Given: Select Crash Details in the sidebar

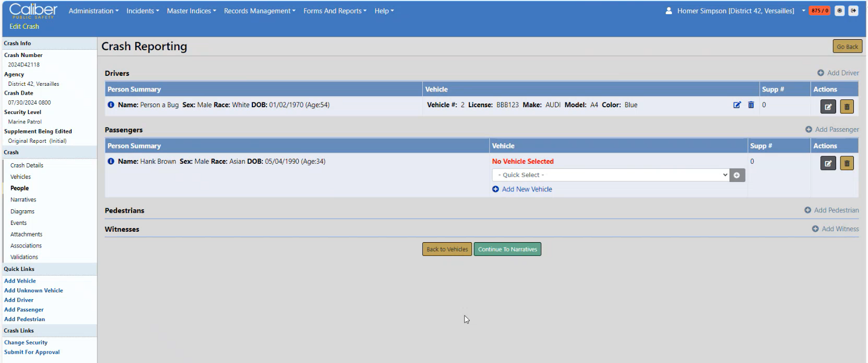Looking at the screenshot, I should click(x=27, y=165).
